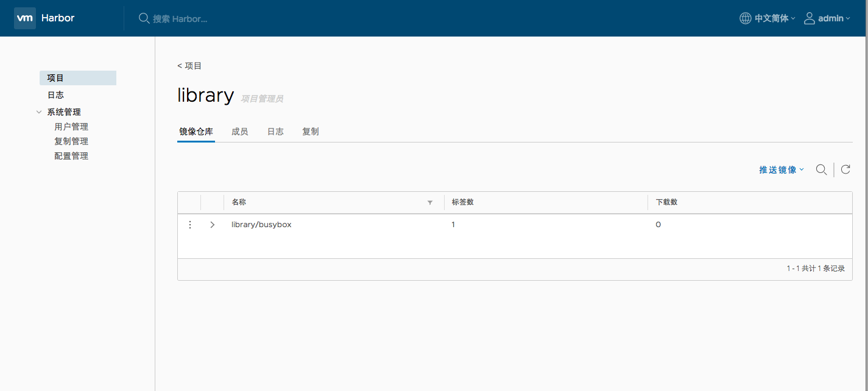
Task: Open 日志 in the left sidebar
Action: 56,95
